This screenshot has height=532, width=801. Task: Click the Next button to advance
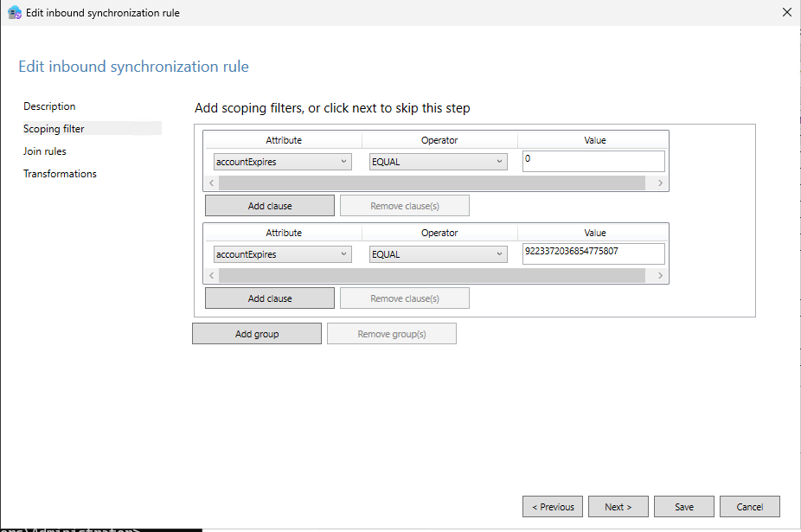click(x=618, y=506)
